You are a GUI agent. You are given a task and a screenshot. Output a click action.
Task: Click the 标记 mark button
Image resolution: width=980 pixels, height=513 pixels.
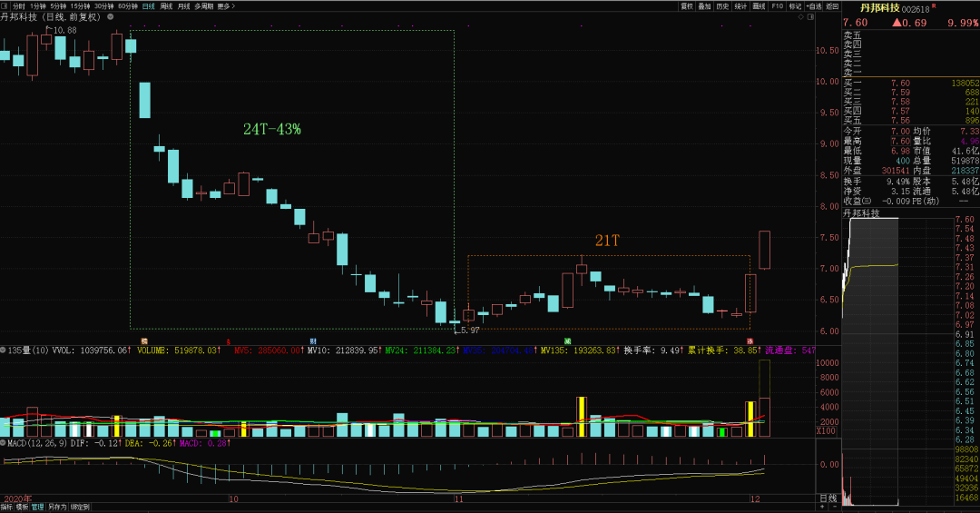[x=795, y=5]
